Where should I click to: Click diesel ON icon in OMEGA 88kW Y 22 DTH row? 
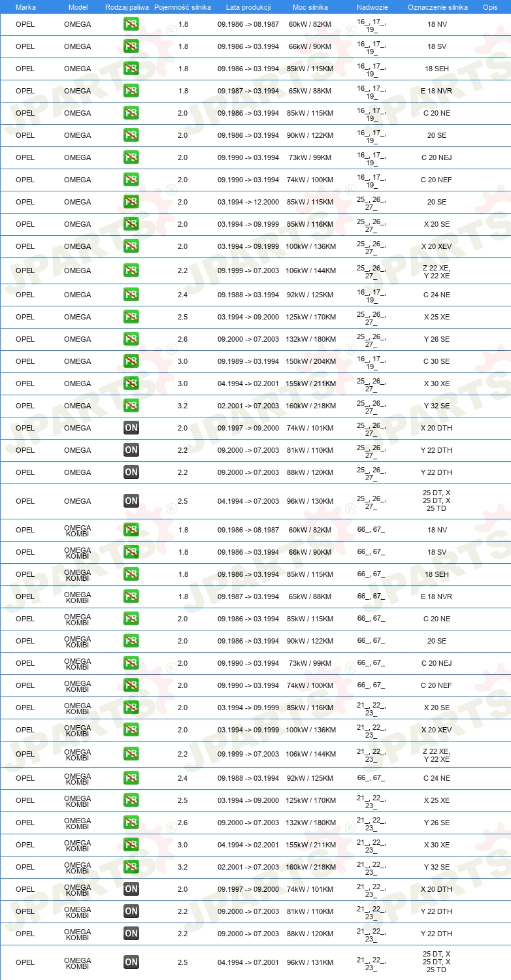click(131, 473)
